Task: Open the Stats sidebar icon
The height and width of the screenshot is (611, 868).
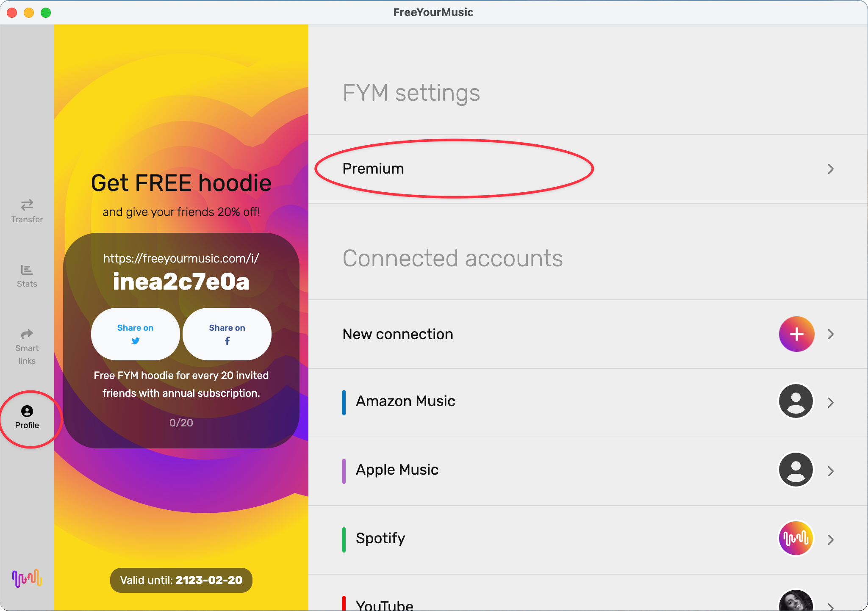Action: tap(27, 276)
